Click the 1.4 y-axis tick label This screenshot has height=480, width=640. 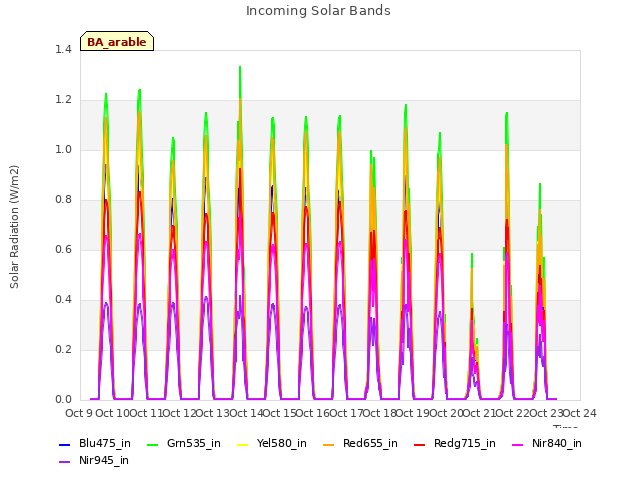(x=63, y=50)
